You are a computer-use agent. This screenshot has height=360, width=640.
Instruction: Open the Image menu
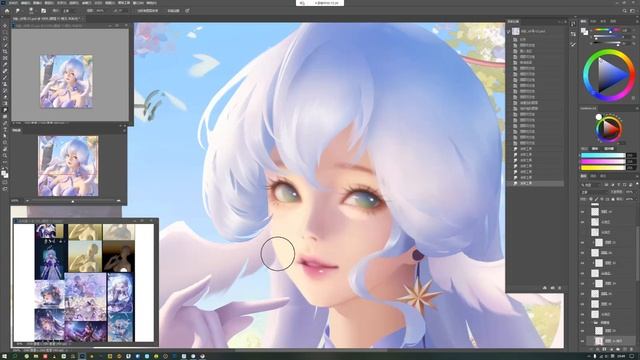click(37, 3)
